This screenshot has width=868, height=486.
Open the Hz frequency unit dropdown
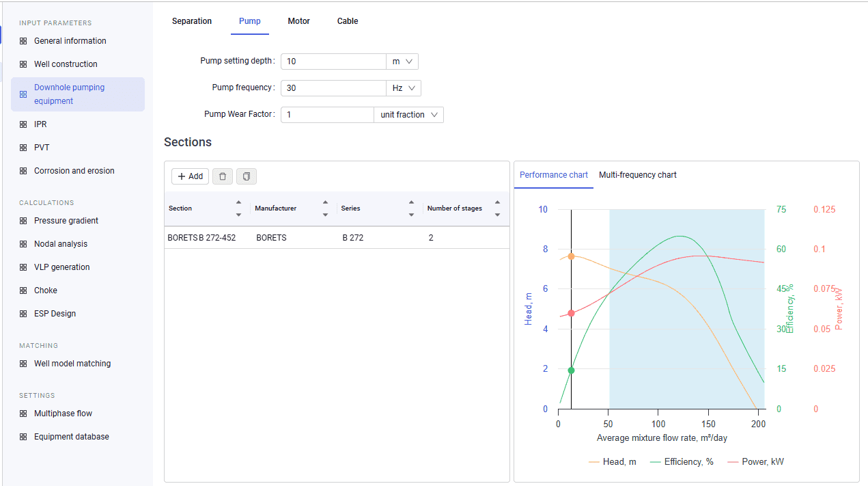(x=404, y=88)
